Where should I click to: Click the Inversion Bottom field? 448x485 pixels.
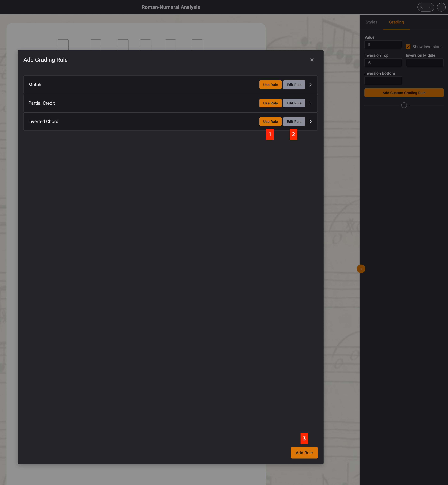tap(383, 81)
